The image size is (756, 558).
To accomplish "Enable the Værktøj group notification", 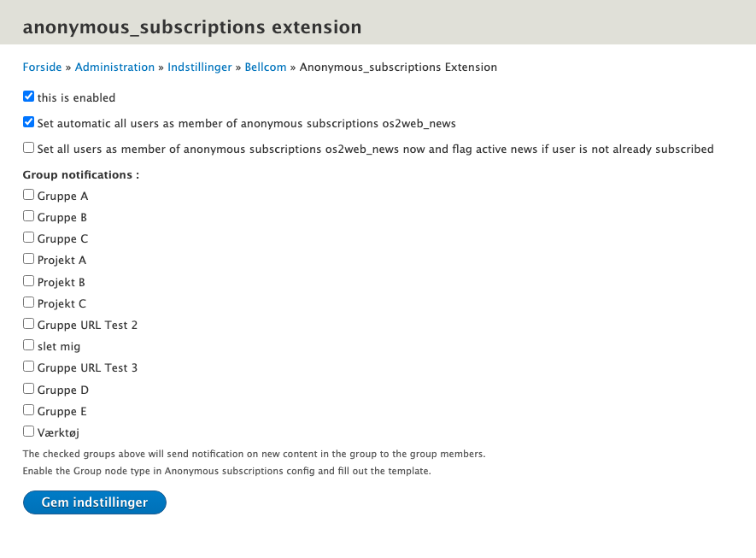I will click(x=28, y=431).
